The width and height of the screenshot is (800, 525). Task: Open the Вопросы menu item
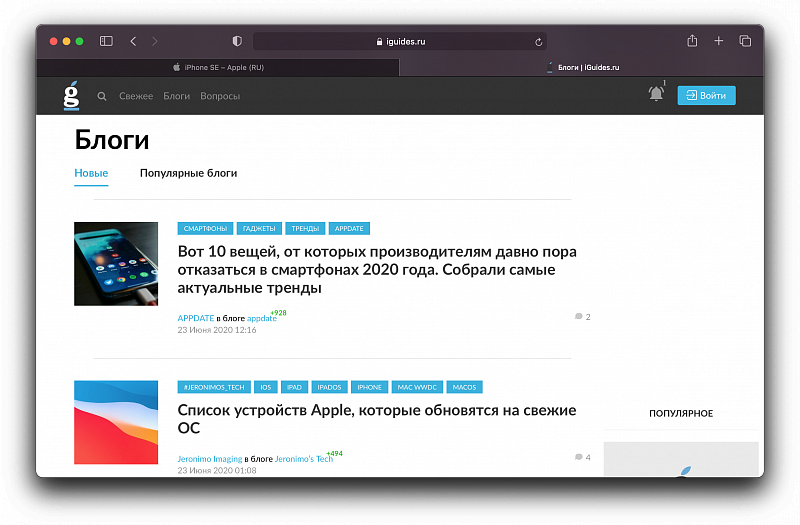click(220, 96)
